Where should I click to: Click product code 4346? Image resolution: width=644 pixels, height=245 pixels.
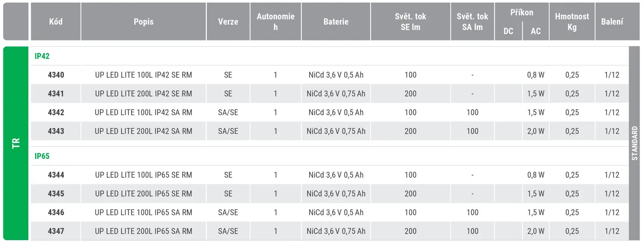pyautogui.click(x=56, y=213)
